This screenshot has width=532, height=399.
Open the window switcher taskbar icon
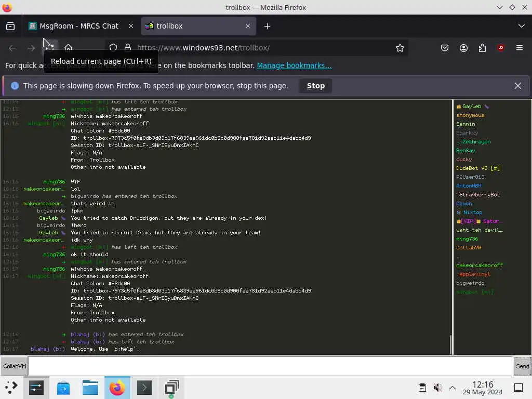[171, 388]
